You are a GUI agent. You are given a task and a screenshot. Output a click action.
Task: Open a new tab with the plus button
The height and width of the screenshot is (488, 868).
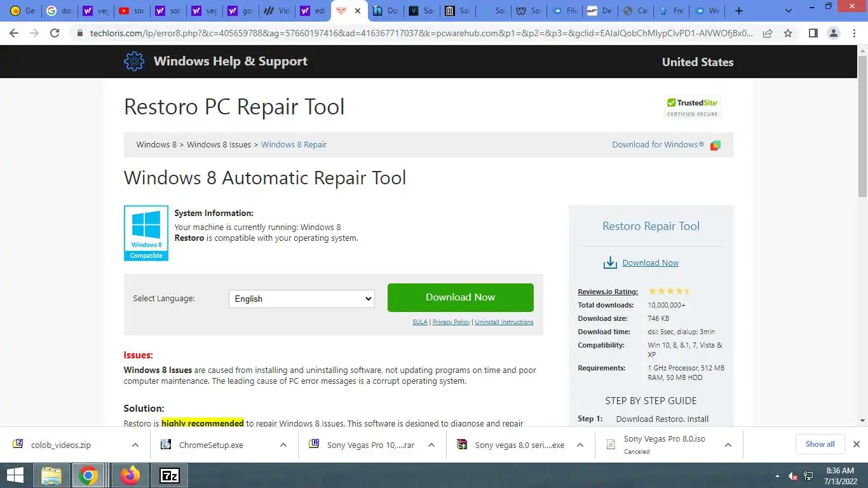click(x=738, y=11)
